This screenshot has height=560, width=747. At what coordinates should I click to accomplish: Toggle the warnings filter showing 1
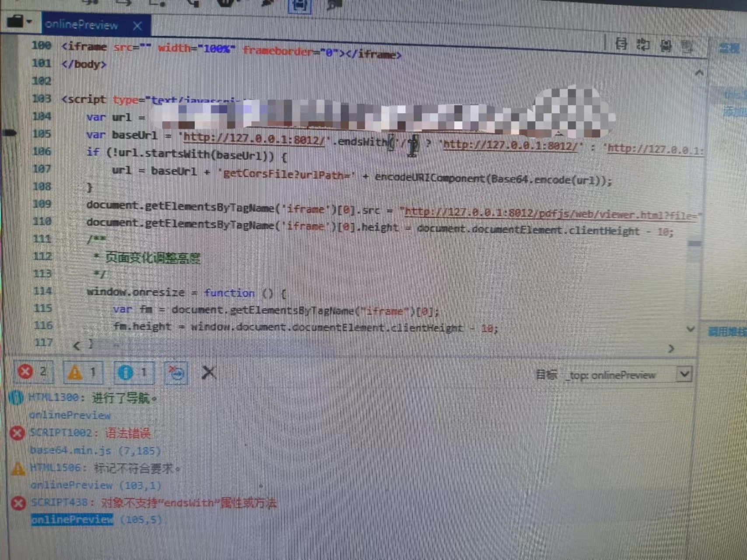click(x=83, y=372)
